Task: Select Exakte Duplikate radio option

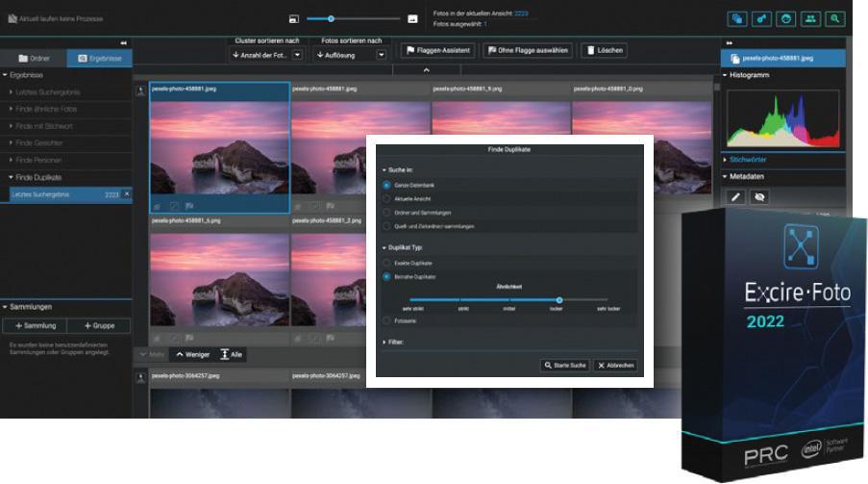Action: click(387, 263)
